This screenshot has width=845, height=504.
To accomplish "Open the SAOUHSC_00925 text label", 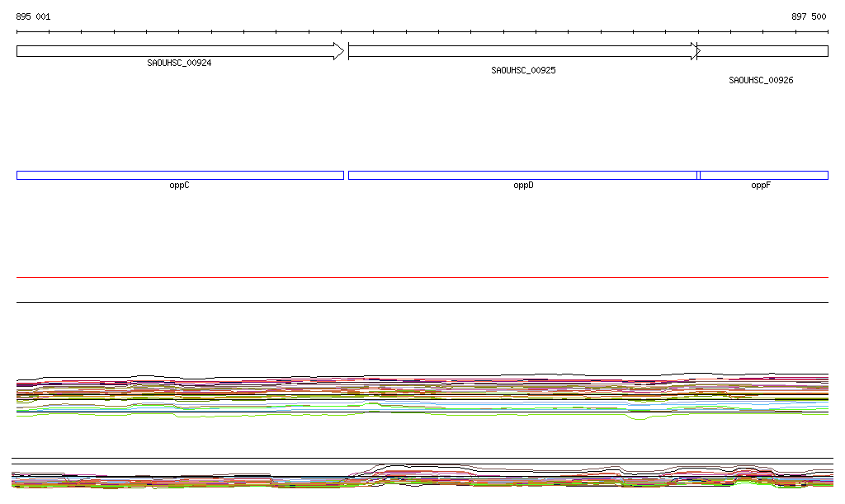I will tap(523, 71).
